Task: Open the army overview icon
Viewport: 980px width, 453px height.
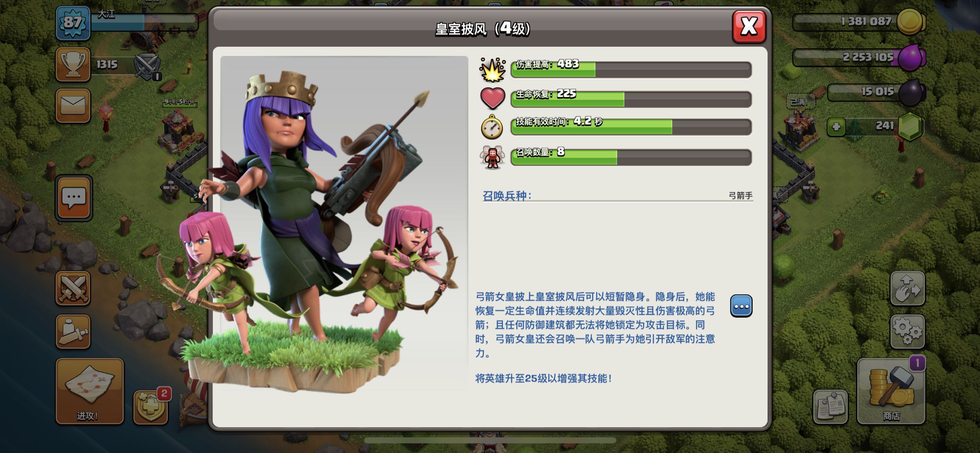Action: [73, 331]
